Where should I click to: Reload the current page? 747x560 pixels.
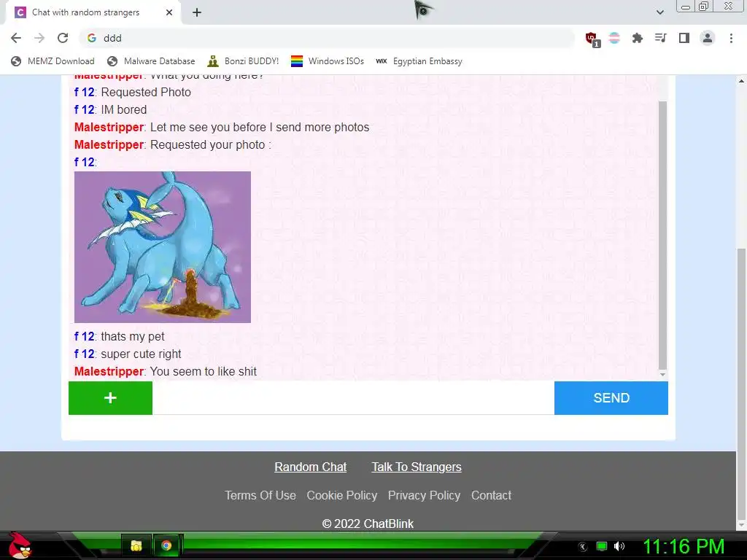coord(63,38)
